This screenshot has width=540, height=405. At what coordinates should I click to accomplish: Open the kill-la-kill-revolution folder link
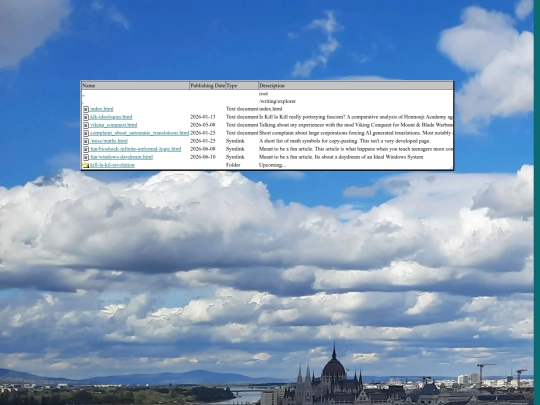point(112,165)
